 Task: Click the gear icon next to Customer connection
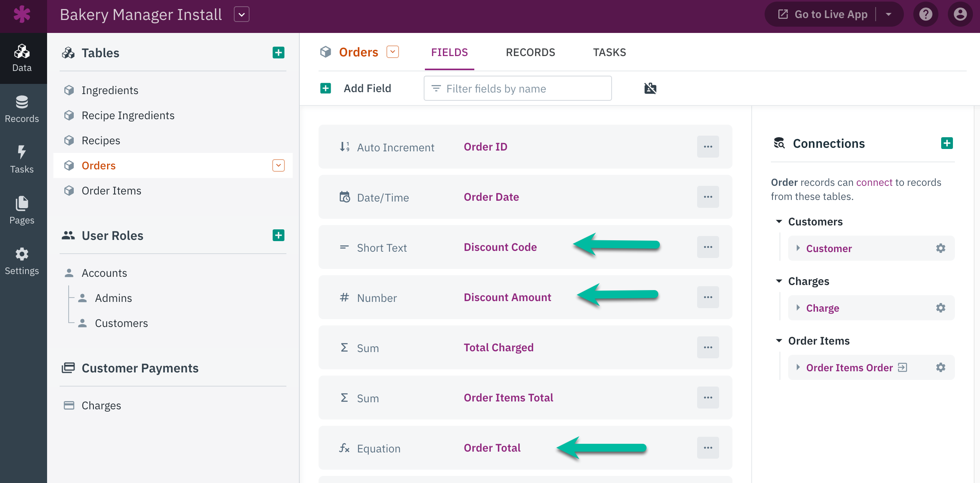pos(940,248)
